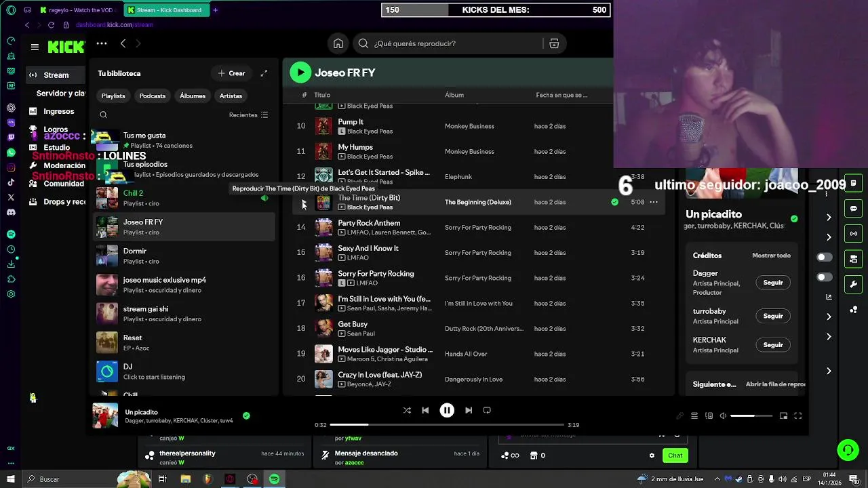This screenshot has width=868, height=488.
Task: Open the Recientes sort dropdown
Action: [249, 115]
